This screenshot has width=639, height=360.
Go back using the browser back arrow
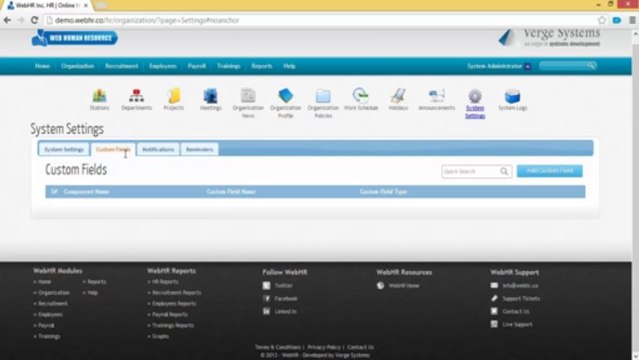7,20
